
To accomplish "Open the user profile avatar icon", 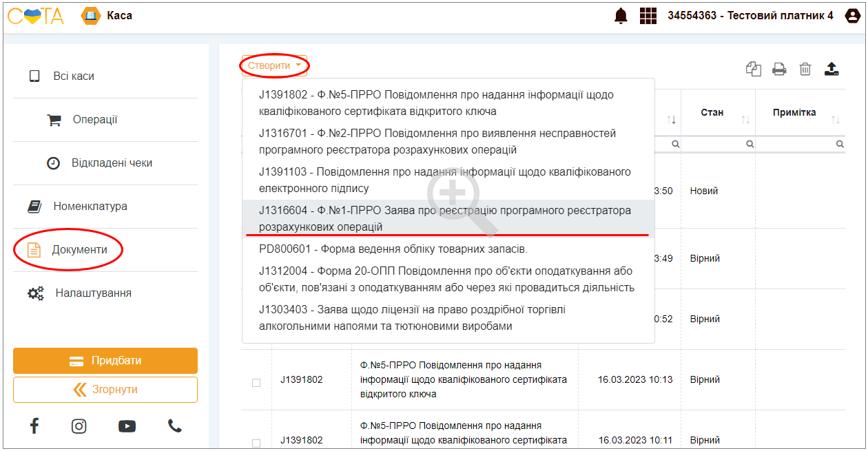I will pyautogui.click(x=852, y=15).
